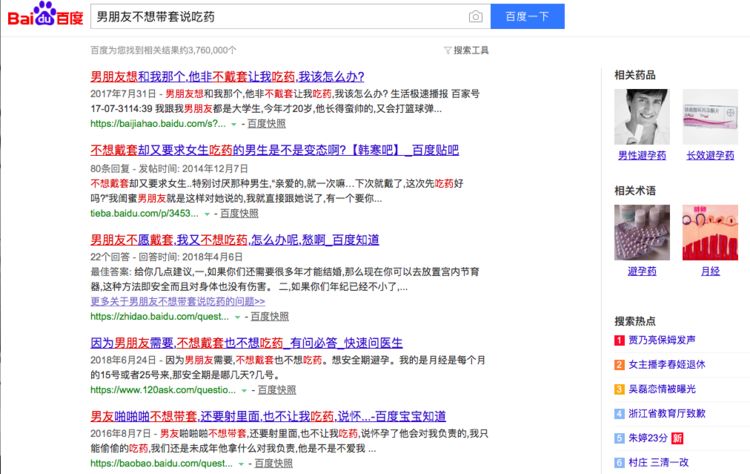Click the 避孕药 related term thumbnail
750x474 pixels.
coord(642,232)
